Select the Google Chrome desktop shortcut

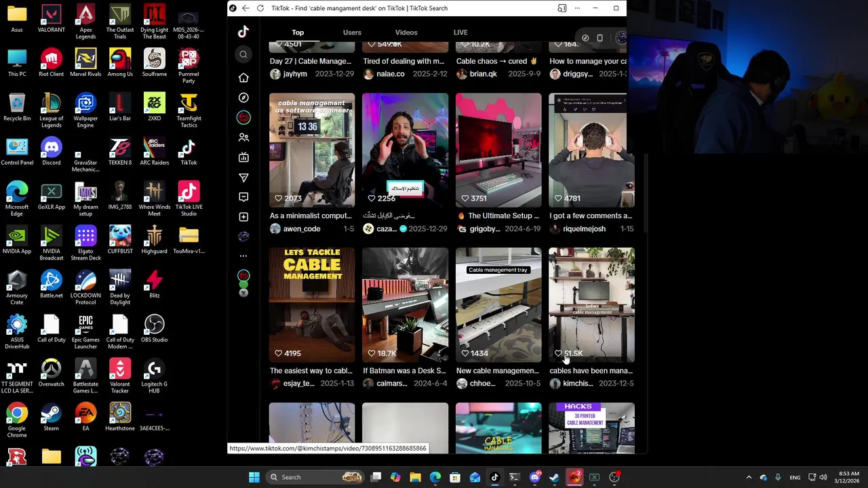[x=17, y=420]
